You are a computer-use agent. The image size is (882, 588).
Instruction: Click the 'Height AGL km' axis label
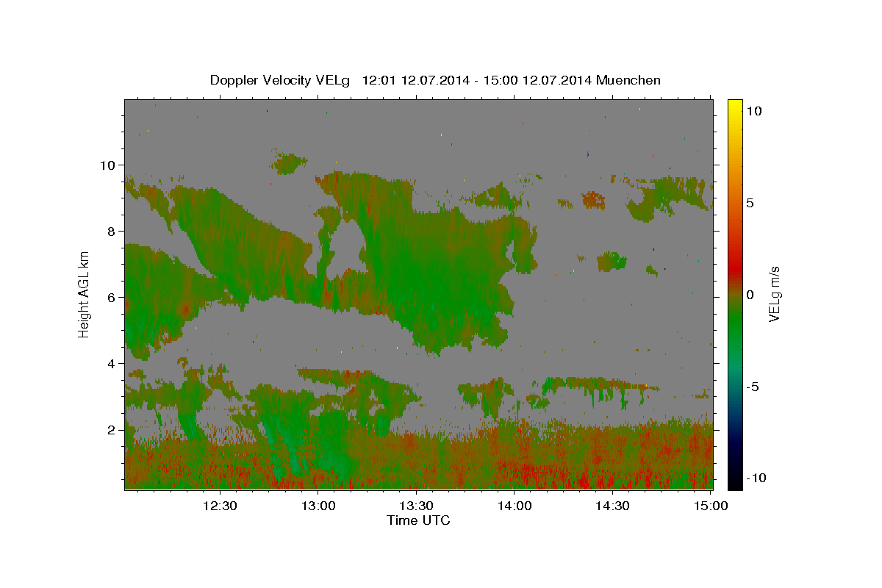[x=85, y=294]
